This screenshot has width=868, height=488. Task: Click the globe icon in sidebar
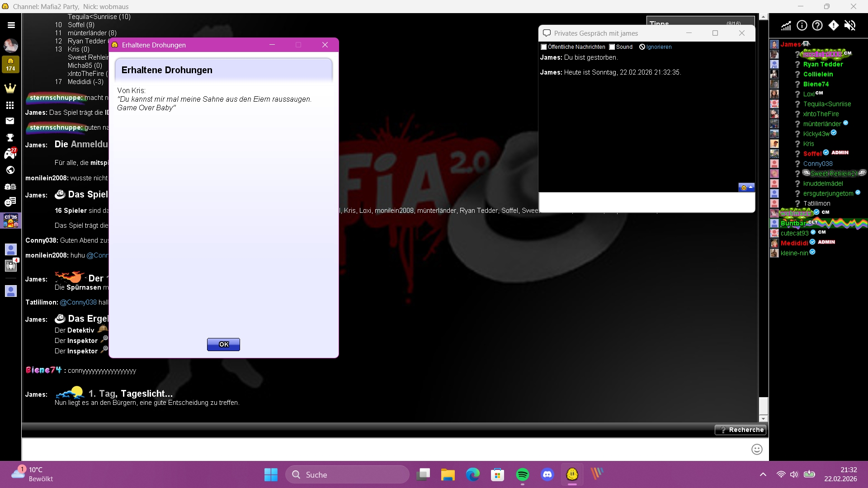point(10,170)
